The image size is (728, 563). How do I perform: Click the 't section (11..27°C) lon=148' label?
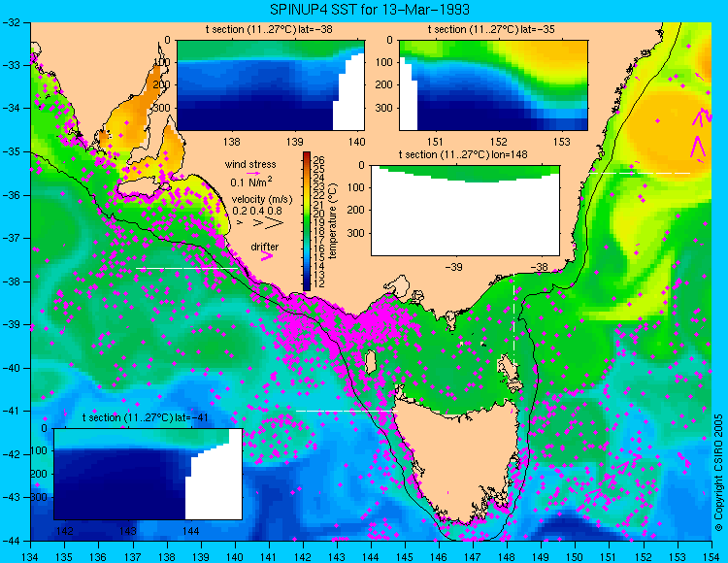463,154
